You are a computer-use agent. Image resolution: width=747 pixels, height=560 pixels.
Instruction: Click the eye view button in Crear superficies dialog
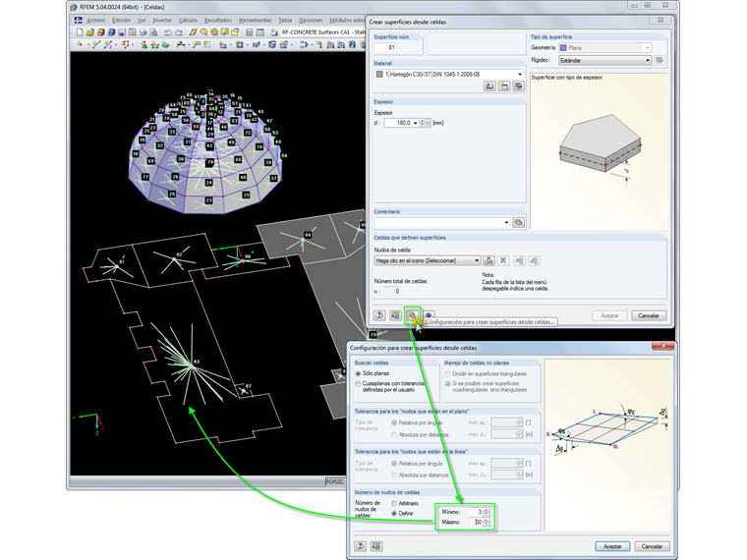click(x=429, y=314)
